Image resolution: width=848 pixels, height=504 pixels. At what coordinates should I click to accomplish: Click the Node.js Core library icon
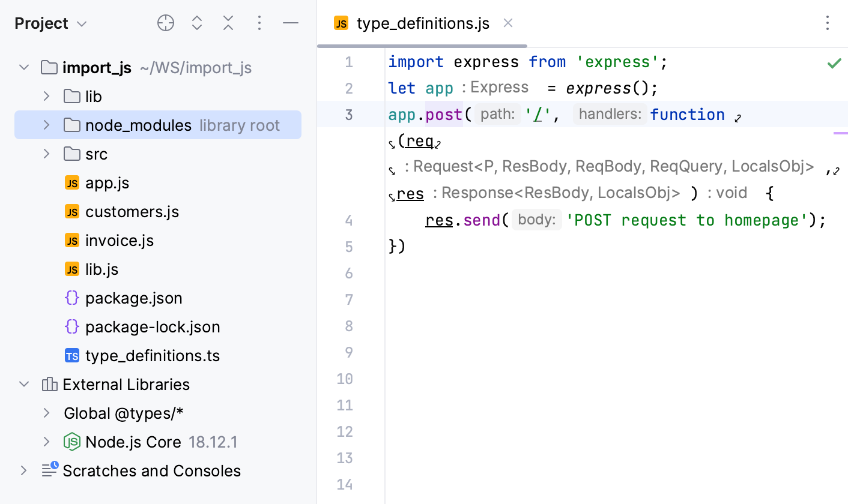71,442
